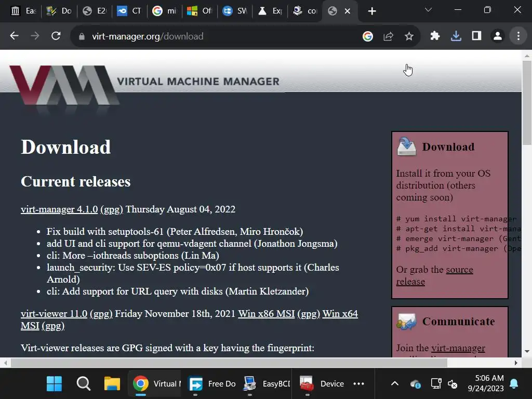Click the scroll up arrow of page
Image resolution: width=532 pixels, height=399 pixels.
point(527,56)
